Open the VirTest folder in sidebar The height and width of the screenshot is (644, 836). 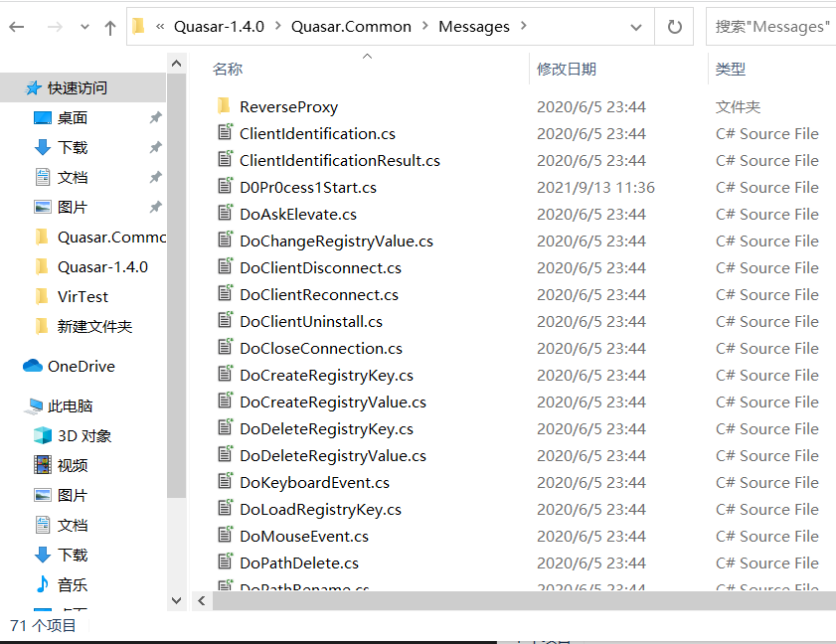[83, 296]
